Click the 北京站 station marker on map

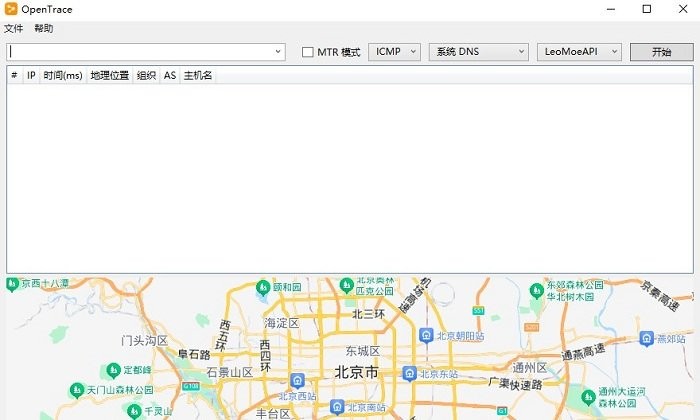click(x=408, y=374)
